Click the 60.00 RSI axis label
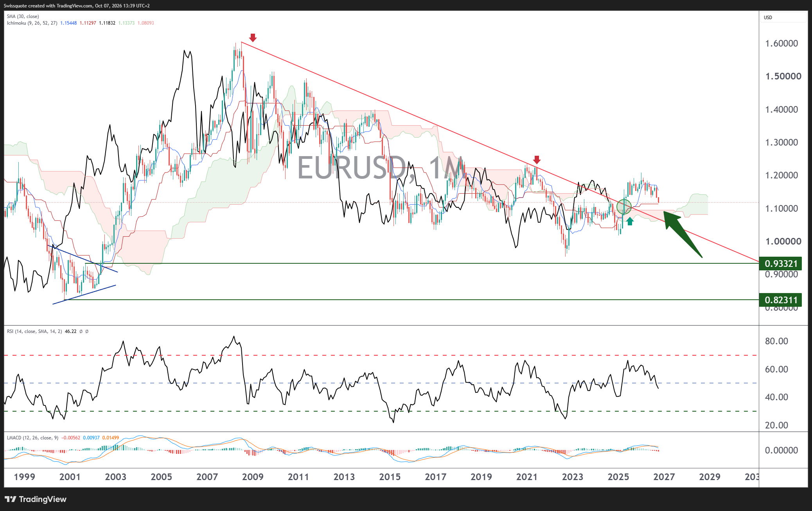812x511 pixels. point(776,369)
